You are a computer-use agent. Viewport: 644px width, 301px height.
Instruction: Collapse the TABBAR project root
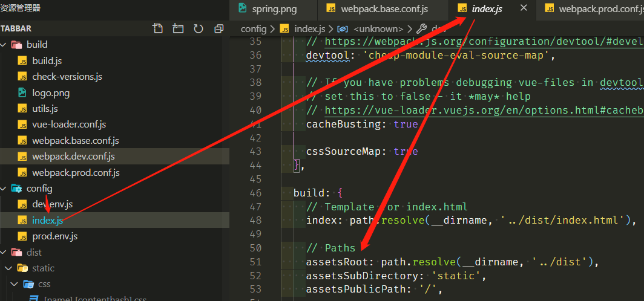[16, 28]
